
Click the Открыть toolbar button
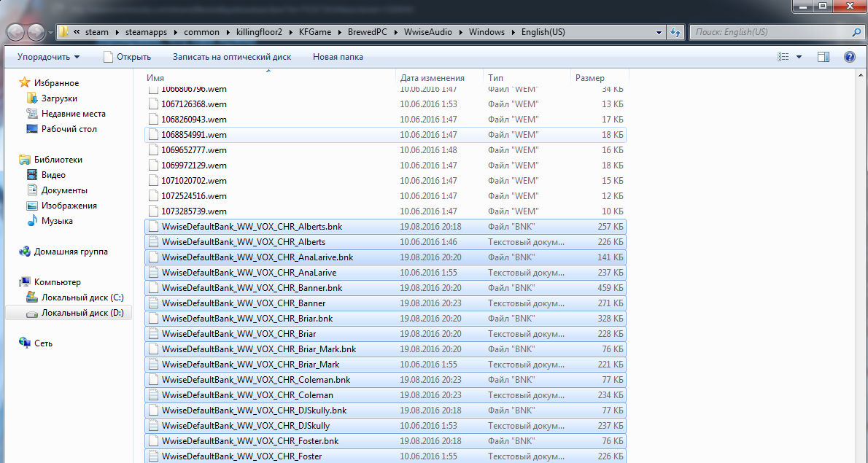pos(127,56)
